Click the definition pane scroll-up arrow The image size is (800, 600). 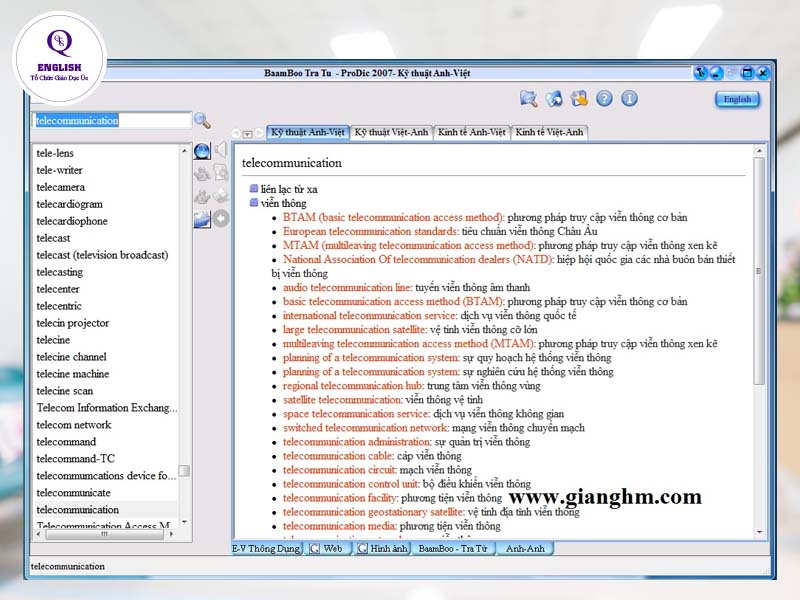coord(759,152)
